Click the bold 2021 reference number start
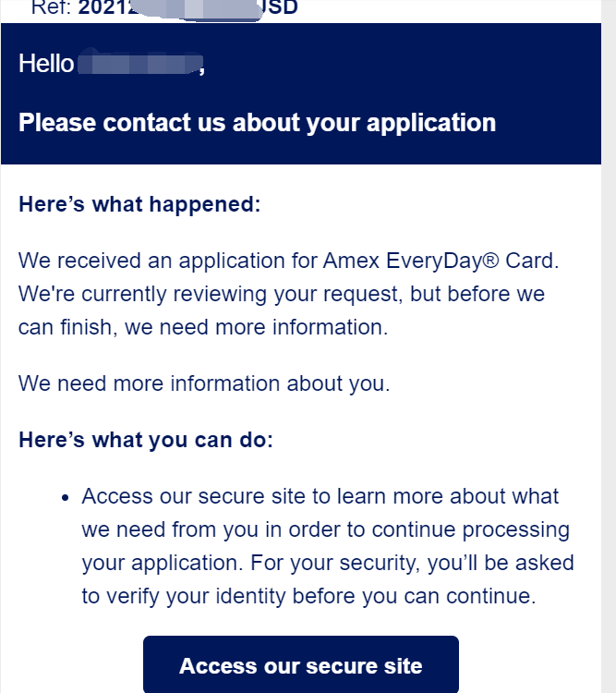 click(108, 7)
